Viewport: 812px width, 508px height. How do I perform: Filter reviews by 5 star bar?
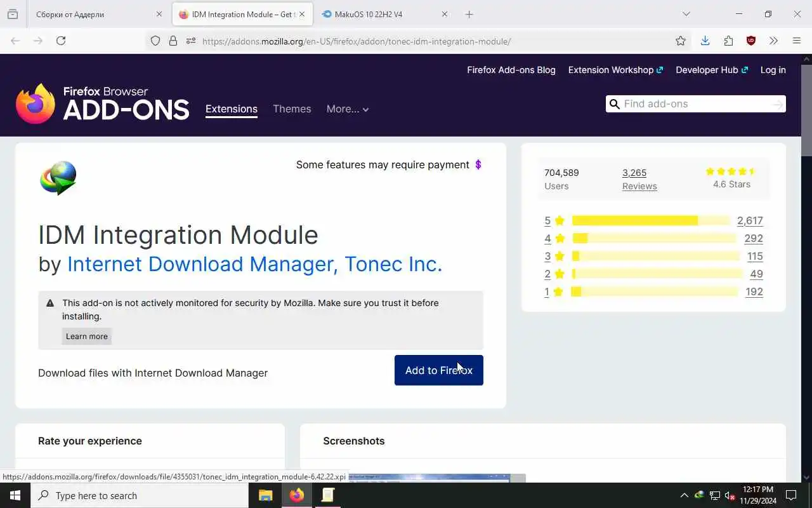point(651,220)
